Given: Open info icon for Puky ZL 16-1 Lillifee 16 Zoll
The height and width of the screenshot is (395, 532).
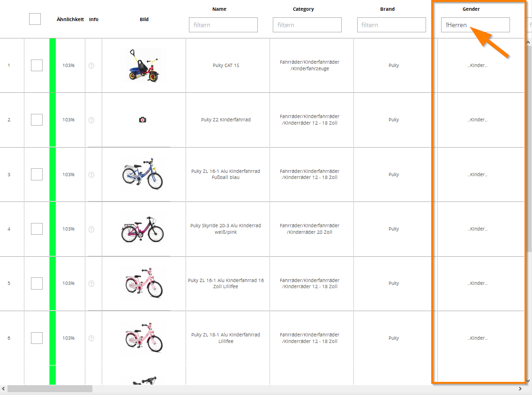Looking at the screenshot, I should click(91, 283).
